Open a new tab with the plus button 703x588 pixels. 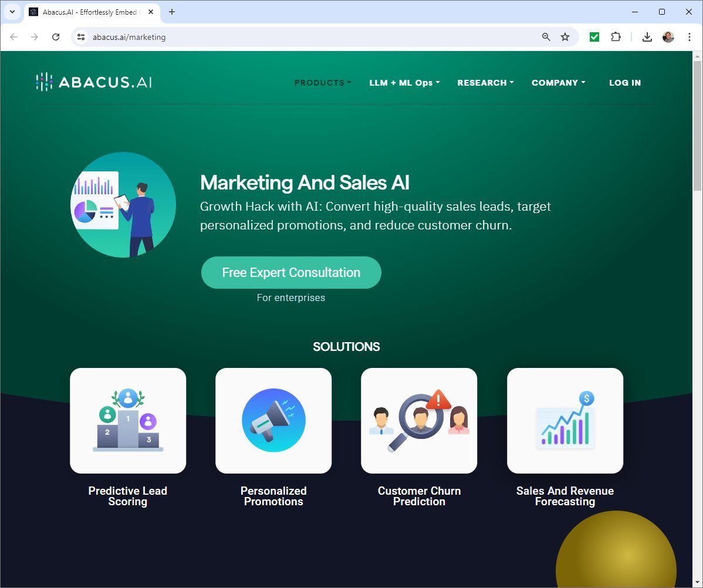172,12
